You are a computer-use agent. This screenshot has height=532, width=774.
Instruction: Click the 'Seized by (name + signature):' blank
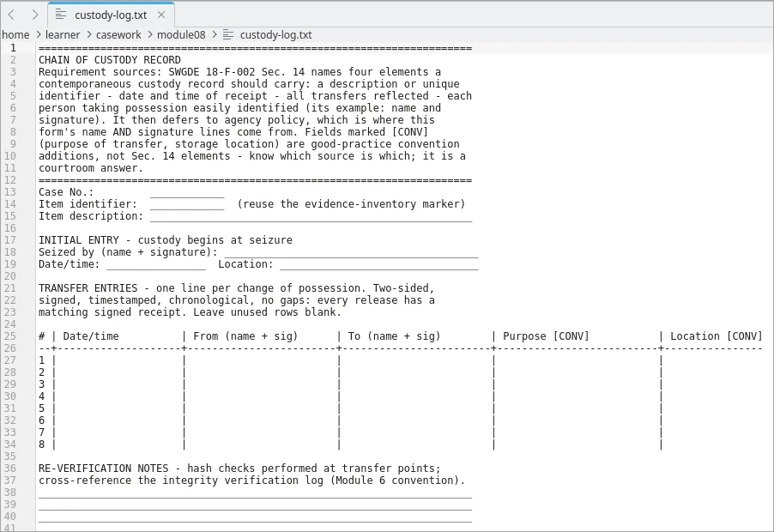351,252
